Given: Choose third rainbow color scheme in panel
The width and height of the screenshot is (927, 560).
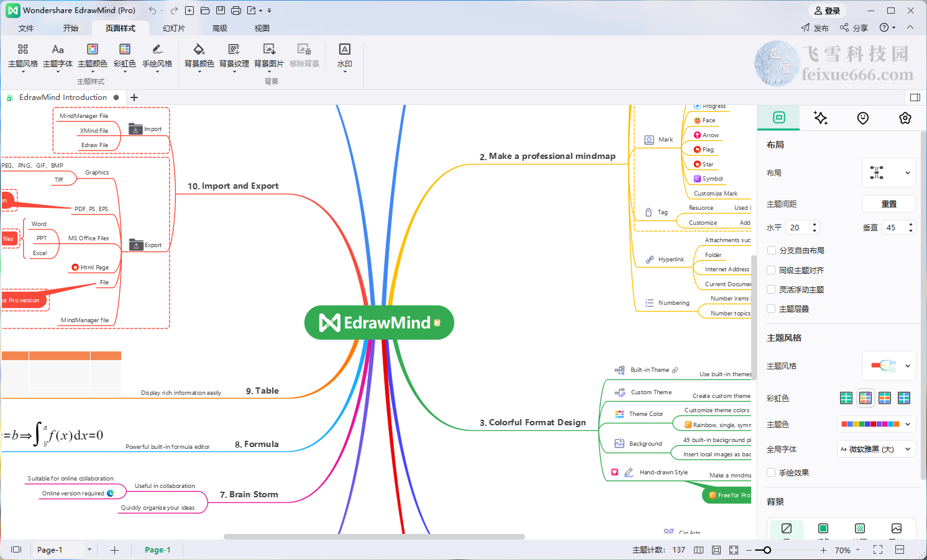Looking at the screenshot, I should click(885, 398).
